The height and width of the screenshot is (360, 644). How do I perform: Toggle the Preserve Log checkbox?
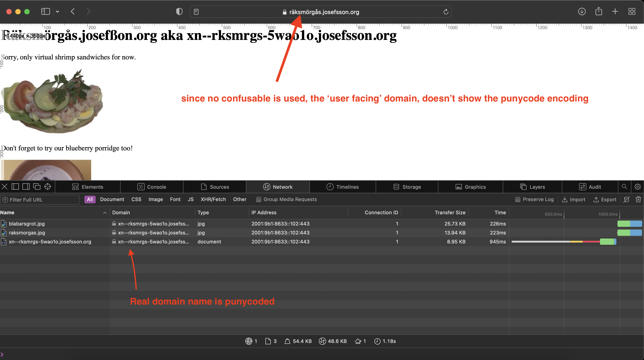tap(518, 200)
